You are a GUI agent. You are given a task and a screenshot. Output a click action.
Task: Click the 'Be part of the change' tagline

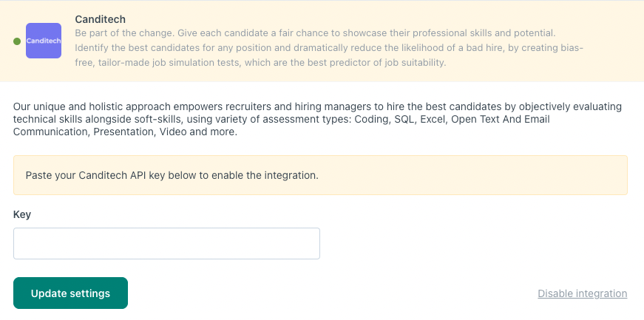click(315, 33)
